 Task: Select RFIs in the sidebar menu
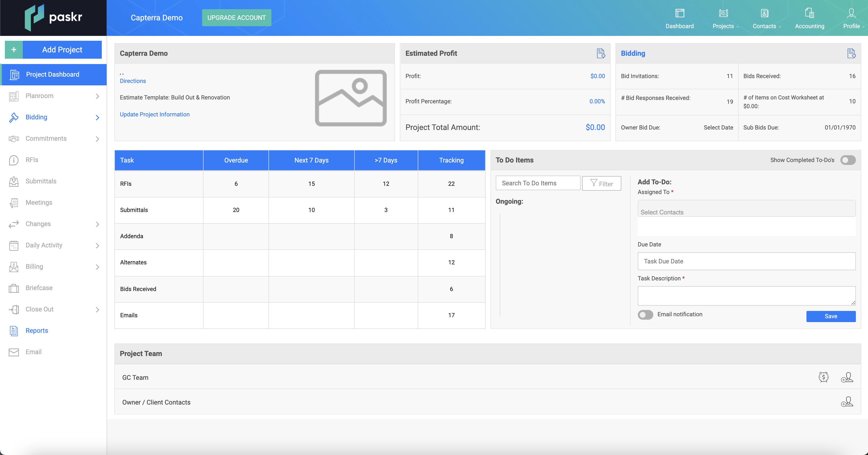click(x=32, y=160)
